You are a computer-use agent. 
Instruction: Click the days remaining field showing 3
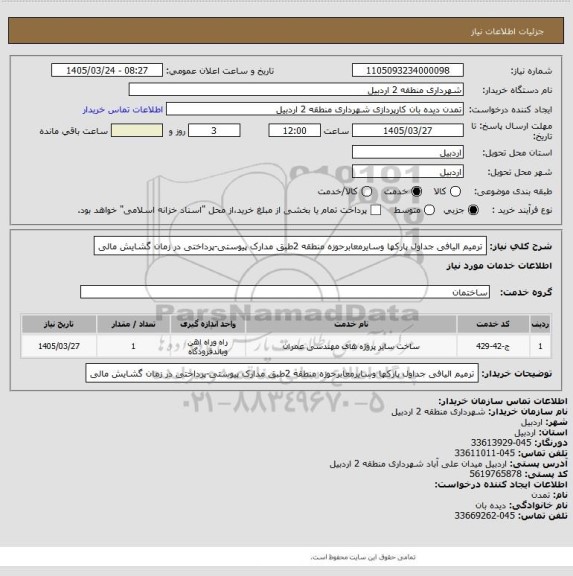[x=214, y=130]
